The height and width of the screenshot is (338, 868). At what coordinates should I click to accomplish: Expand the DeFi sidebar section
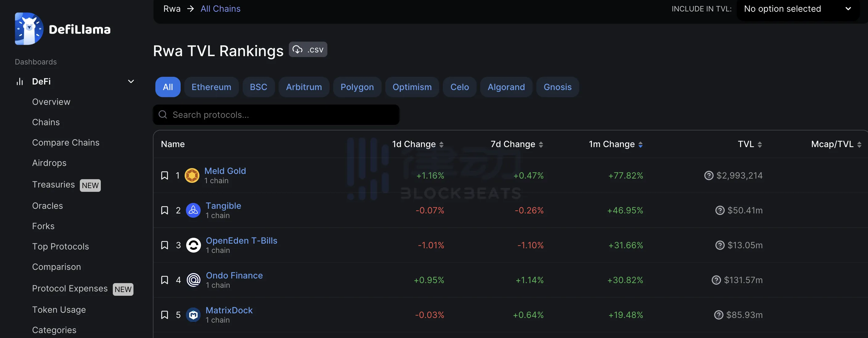point(131,81)
